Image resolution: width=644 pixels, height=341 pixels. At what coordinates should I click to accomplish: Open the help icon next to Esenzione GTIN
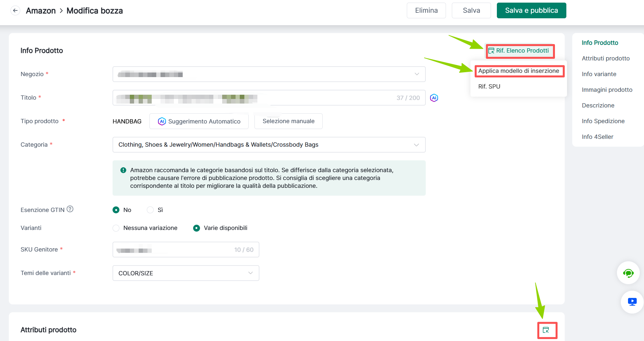tap(70, 209)
